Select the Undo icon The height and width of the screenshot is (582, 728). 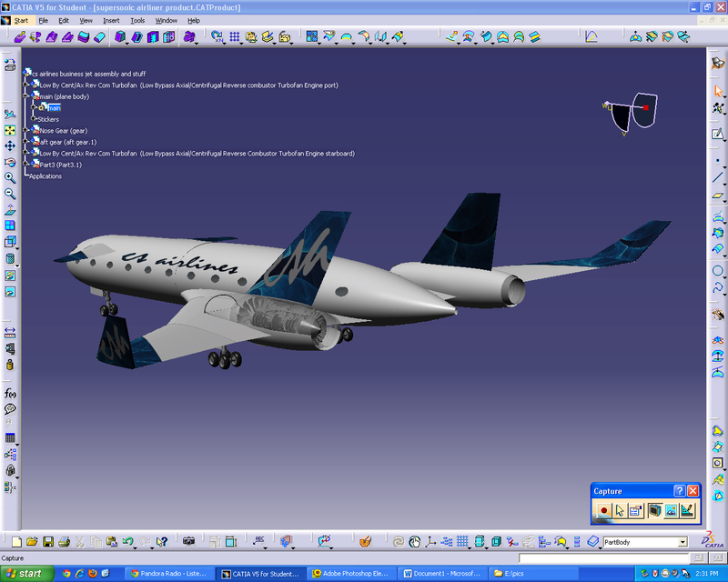126,541
